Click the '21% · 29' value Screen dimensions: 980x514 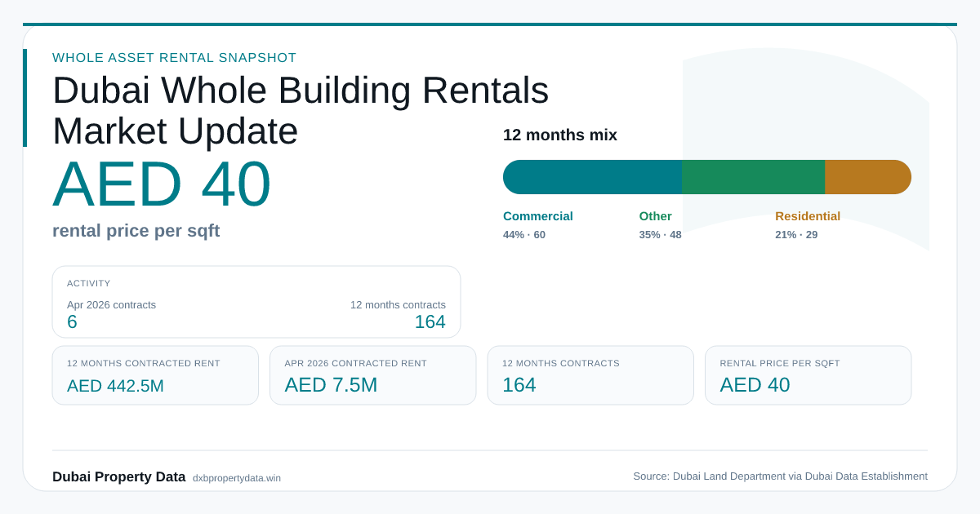(796, 235)
